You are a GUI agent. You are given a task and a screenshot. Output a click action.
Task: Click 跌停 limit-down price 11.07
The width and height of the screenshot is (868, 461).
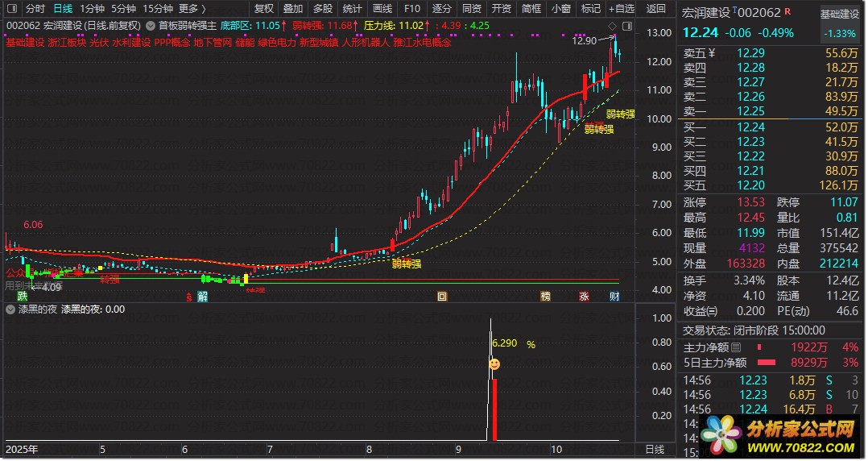coord(844,203)
